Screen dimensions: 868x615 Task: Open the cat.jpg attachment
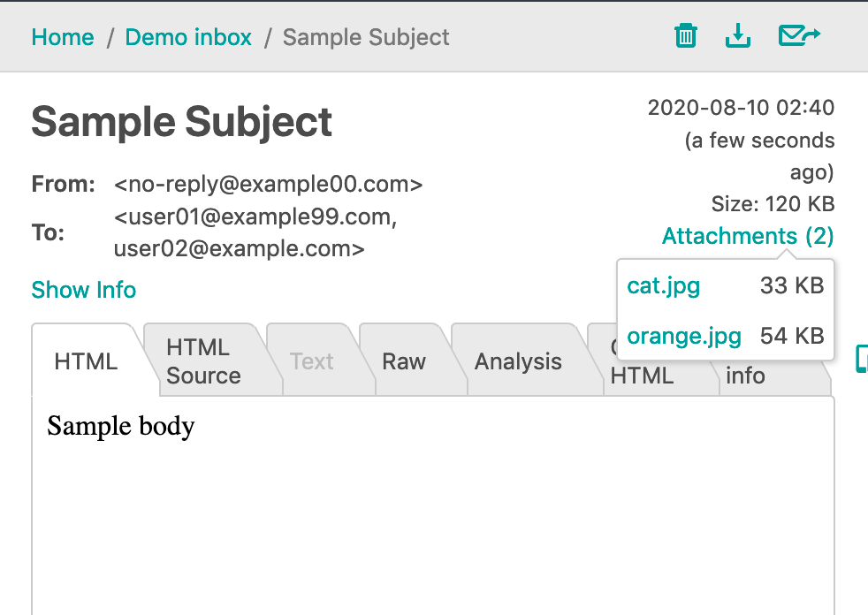pyautogui.click(x=663, y=285)
